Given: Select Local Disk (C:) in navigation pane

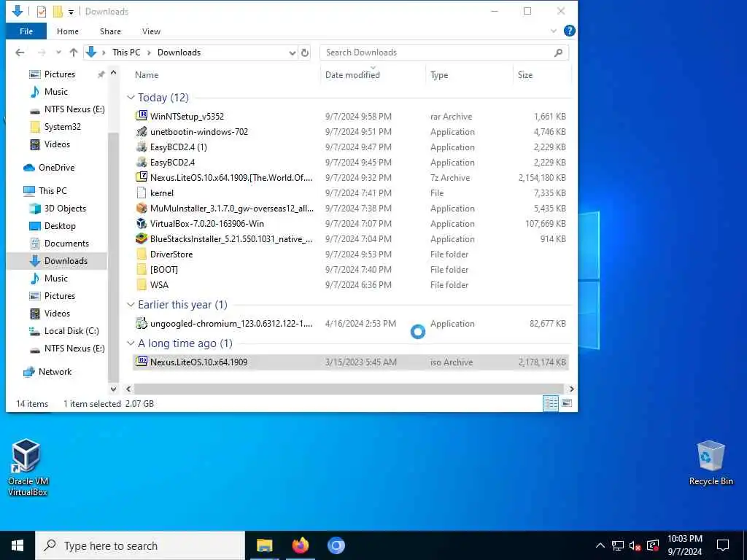Looking at the screenshot, I should [x=71, y=330].
